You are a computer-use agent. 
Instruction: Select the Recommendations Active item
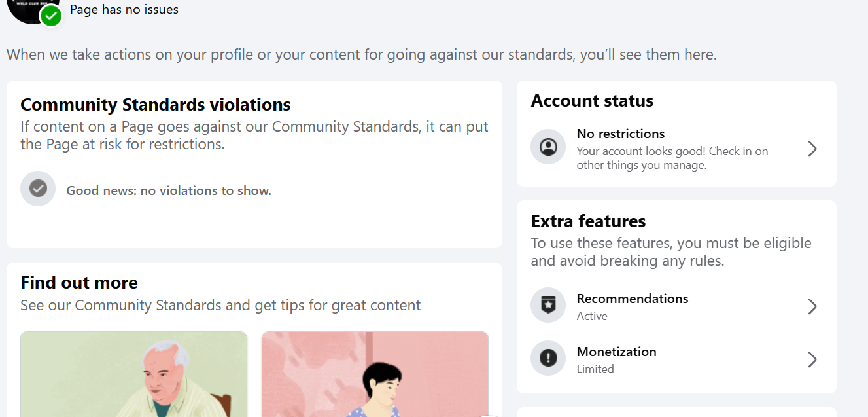coord(632,306)
